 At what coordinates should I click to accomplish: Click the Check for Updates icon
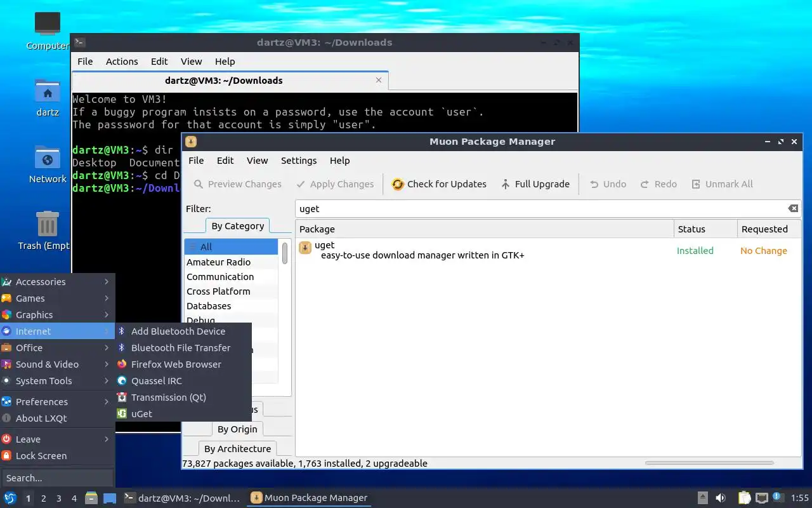[x=398, y=184]
